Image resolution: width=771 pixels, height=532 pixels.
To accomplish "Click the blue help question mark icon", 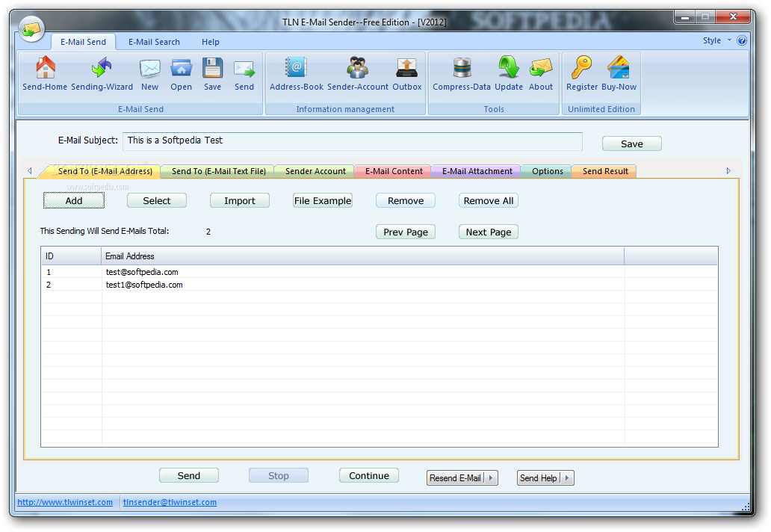I will click(x=742, y=41).
